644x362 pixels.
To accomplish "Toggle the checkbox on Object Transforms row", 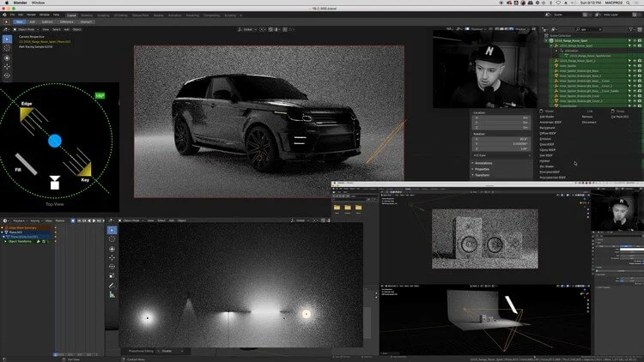I will [44, 241].
